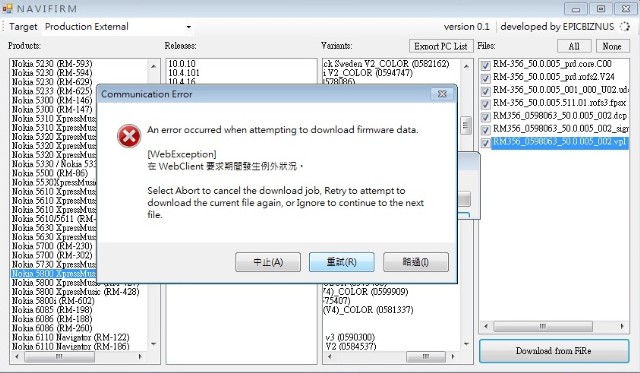Uncheck RM356_0598063_50.0.005_002.dcp checkbox
The width and height of the screenshot is (640, 373).
coord(485,117)
